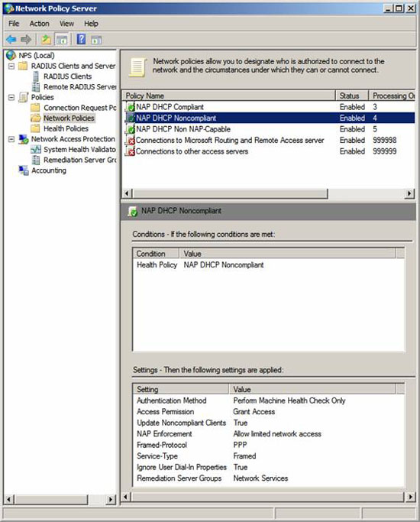Open the View menu
Screen dimensions: 420x522
tap(66, 24)
